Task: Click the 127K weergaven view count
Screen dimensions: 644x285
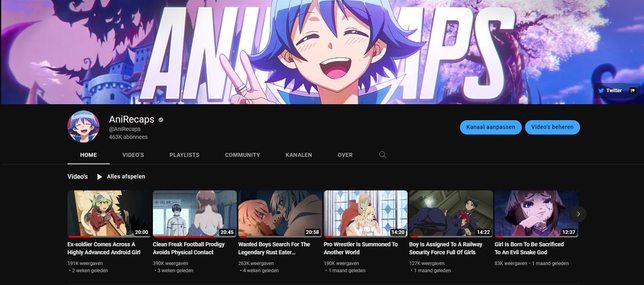Action: (427, 264)
